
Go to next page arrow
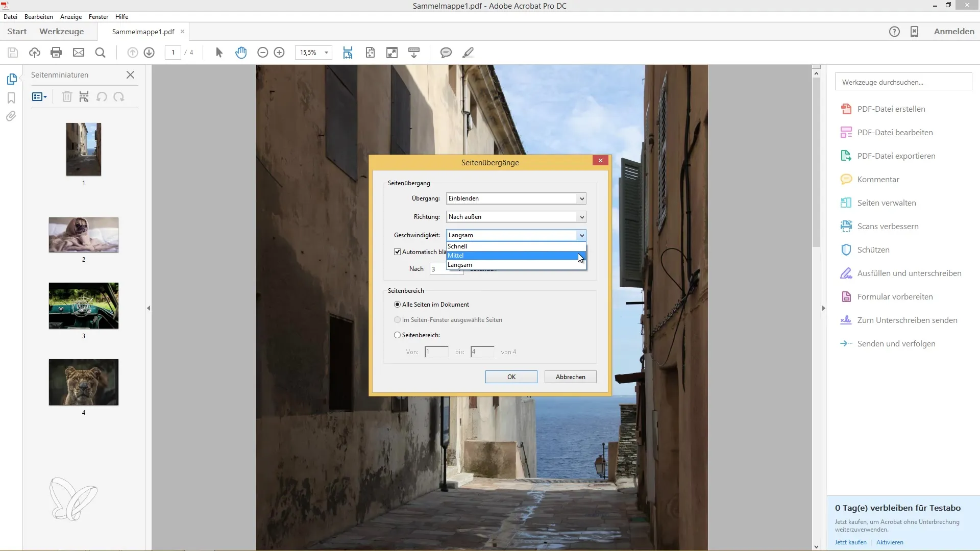pyautogui.click(x=149, y=53)
